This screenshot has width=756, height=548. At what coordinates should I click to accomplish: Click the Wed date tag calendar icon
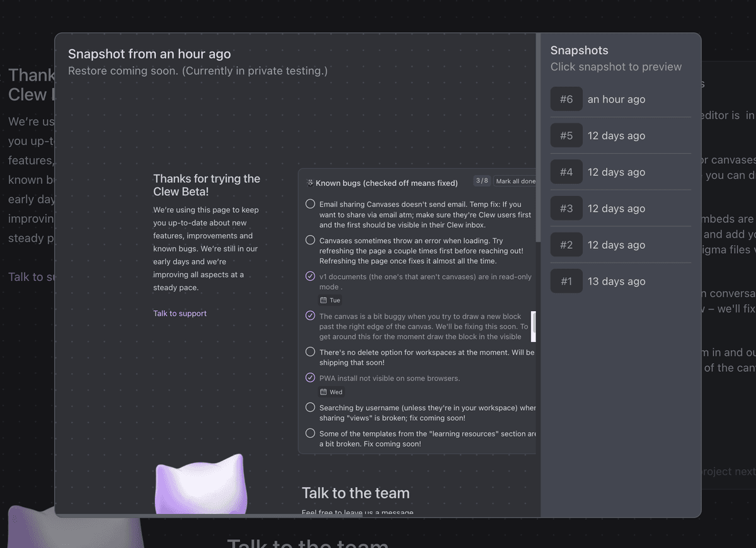coord(324,392)
